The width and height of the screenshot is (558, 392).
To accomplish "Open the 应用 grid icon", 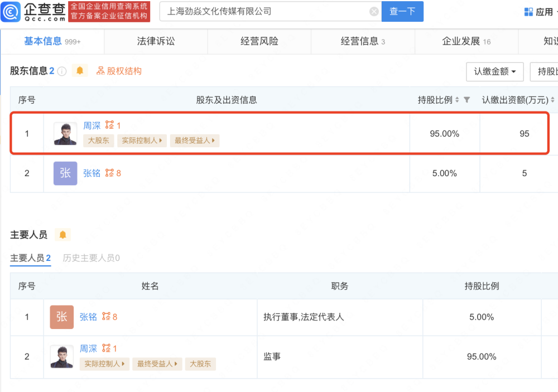I will click(528, 12).
